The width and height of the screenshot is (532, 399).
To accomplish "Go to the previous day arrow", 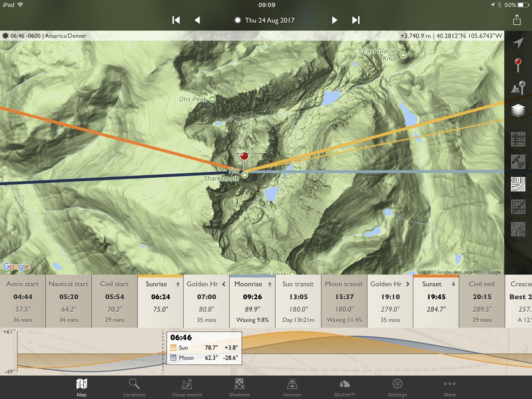I will pos(197,20).
